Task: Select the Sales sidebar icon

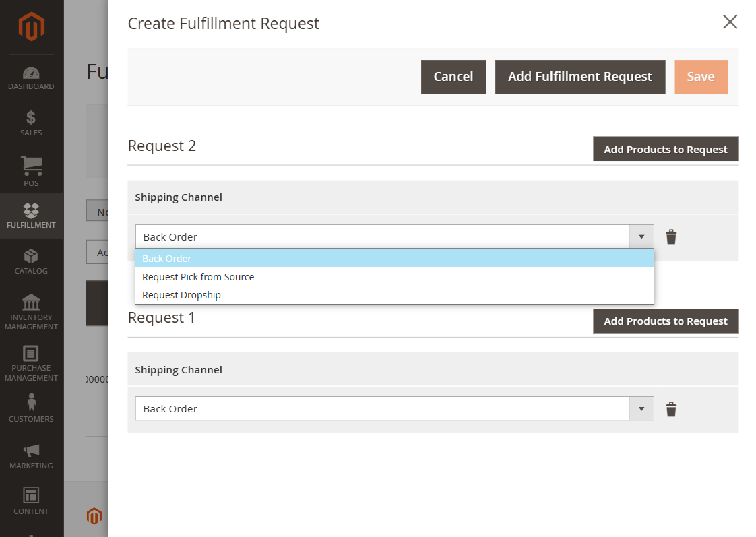Action: coord(31,122)
